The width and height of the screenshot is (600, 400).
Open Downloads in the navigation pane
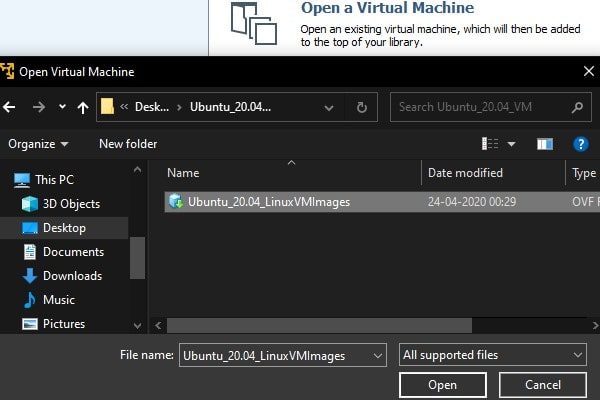pos(72,276)
